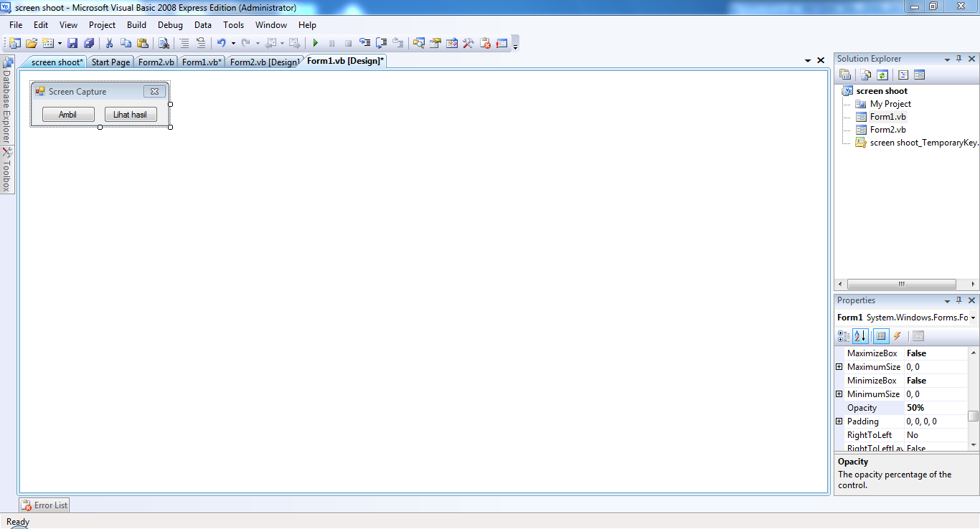Click the View Designer icon in Solution Explorer
The image size is (980, 529).
919,75
